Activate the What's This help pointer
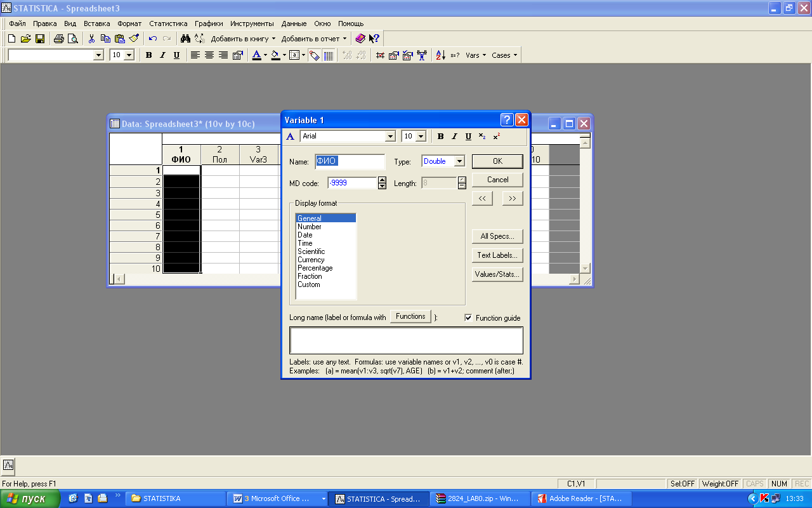This screenshot has height=508, width=812. point(374,39)
